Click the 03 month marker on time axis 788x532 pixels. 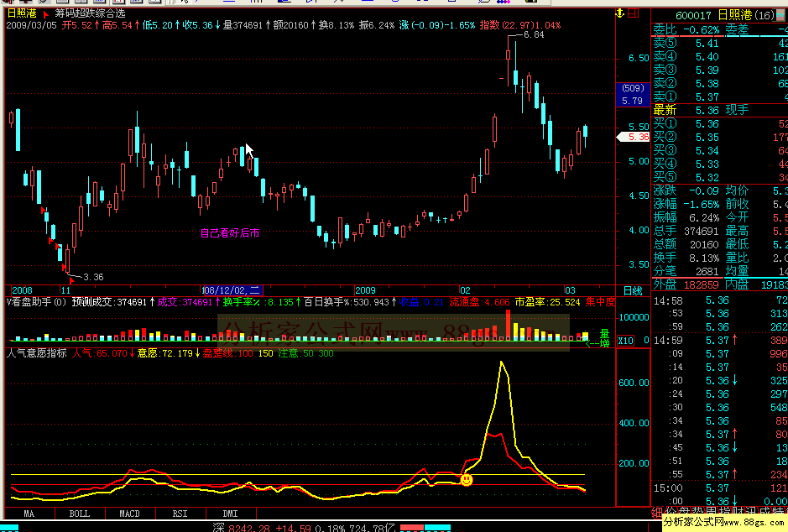570,290
